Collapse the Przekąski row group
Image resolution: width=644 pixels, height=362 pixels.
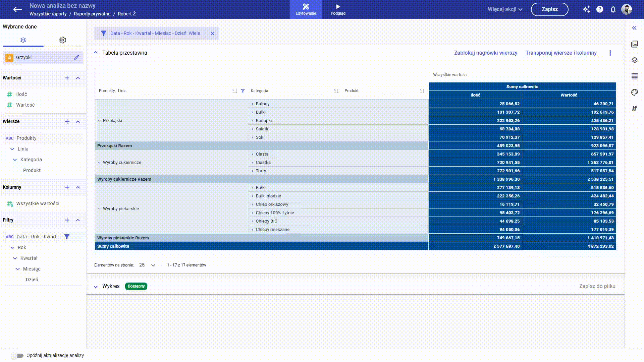pos(99,121)
